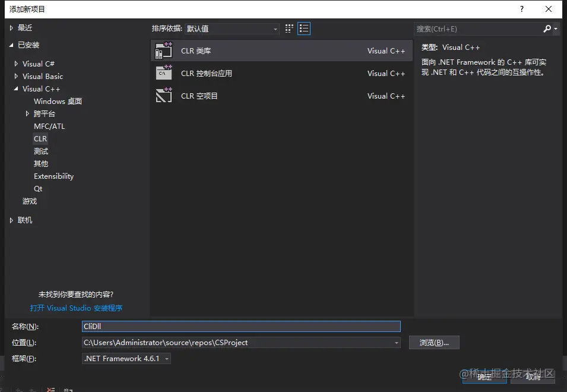Open the 打开 Visual Studio 安装程序 link

(x=76, y=308)
